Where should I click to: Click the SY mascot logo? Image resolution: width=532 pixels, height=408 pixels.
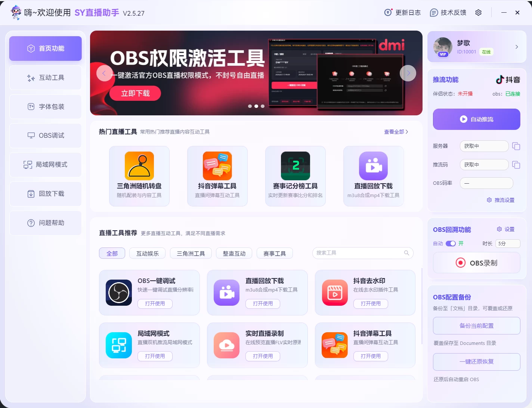click(16, 13)
